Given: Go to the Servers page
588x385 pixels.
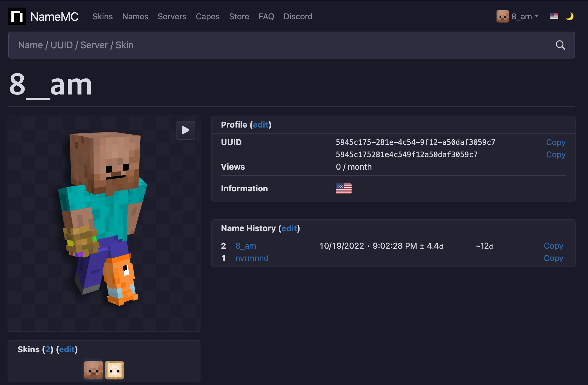Looking at the screenshot, I should [172, 16].
